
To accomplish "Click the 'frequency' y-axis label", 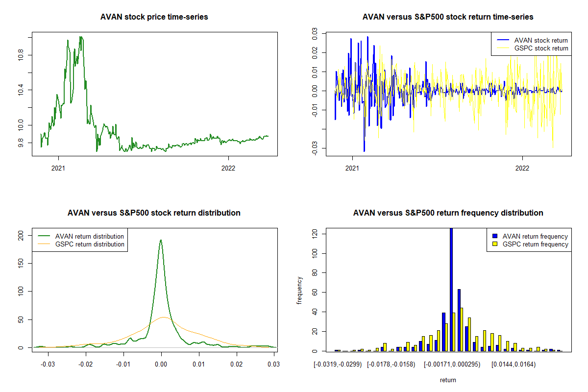I will click(299, 290).
